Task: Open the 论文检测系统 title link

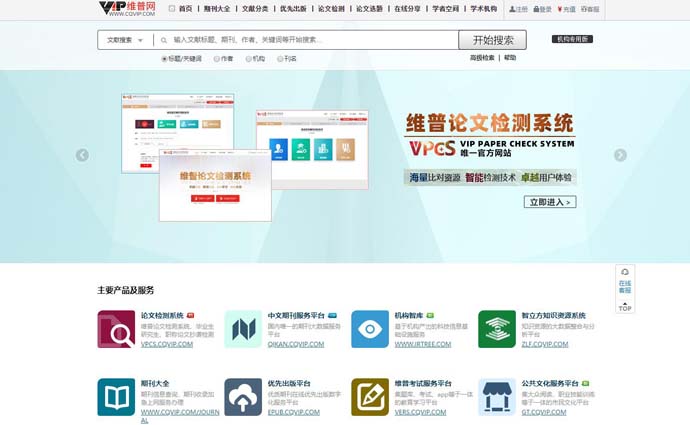Action: point(162,315)
